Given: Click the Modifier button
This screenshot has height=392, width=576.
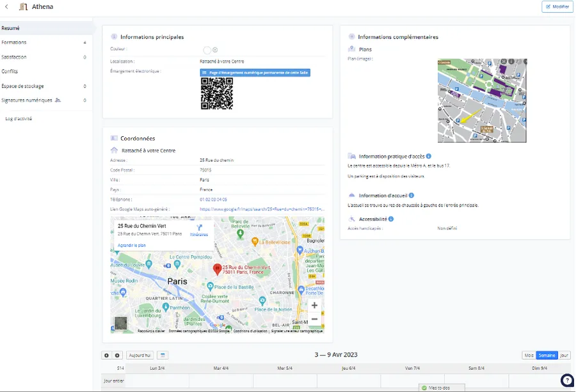Looking at the screenshot, I should point(557,6).
